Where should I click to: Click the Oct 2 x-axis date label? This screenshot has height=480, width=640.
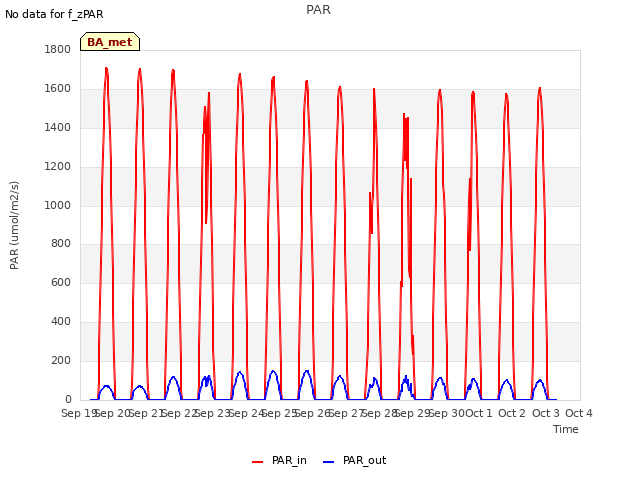[x=512, y=413]
